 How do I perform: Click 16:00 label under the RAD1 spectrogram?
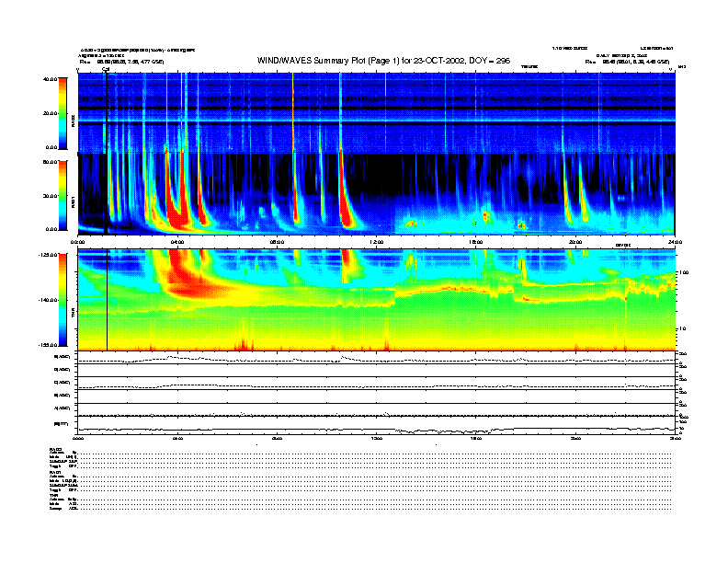click(476, 242)
